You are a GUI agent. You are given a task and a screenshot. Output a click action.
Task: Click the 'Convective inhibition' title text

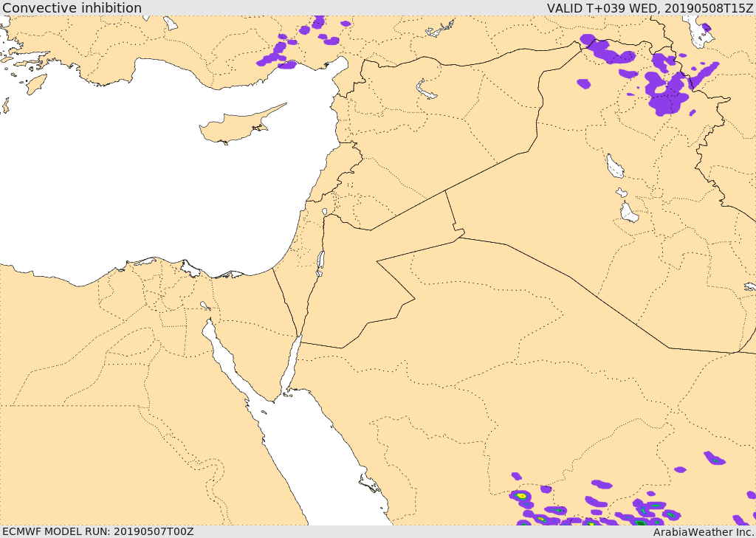click(72, 7)
